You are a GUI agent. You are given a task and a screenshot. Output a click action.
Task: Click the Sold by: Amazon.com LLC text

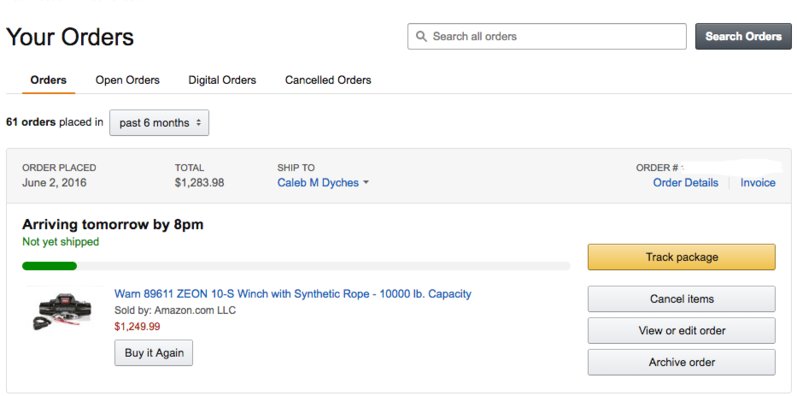[175, 310]
